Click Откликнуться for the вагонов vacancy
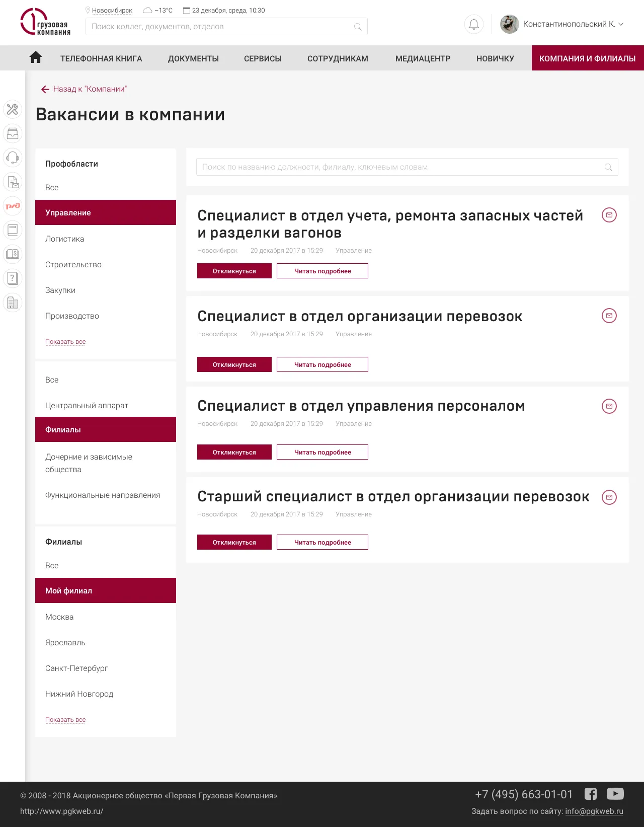The width and height of the screenshot is (644, 827). (234, 271)
